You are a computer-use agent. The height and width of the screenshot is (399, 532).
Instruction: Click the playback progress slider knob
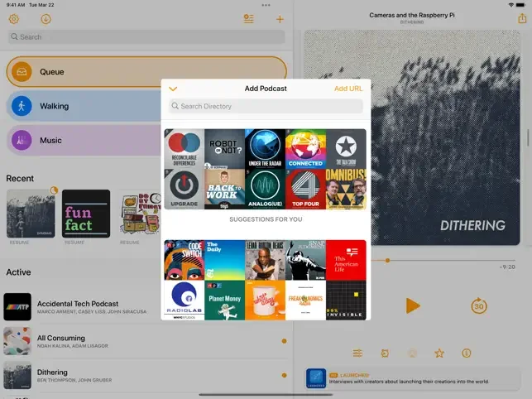[387, 261]
